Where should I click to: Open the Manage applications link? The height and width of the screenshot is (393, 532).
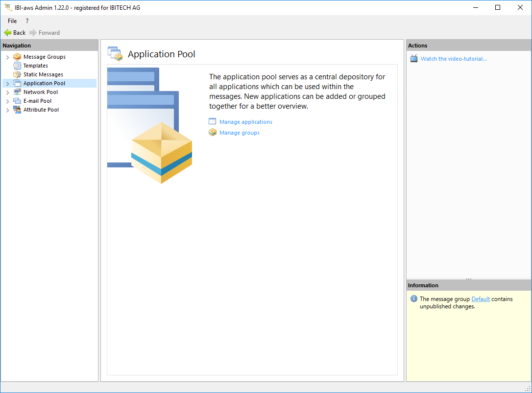(x=245, y=122)
